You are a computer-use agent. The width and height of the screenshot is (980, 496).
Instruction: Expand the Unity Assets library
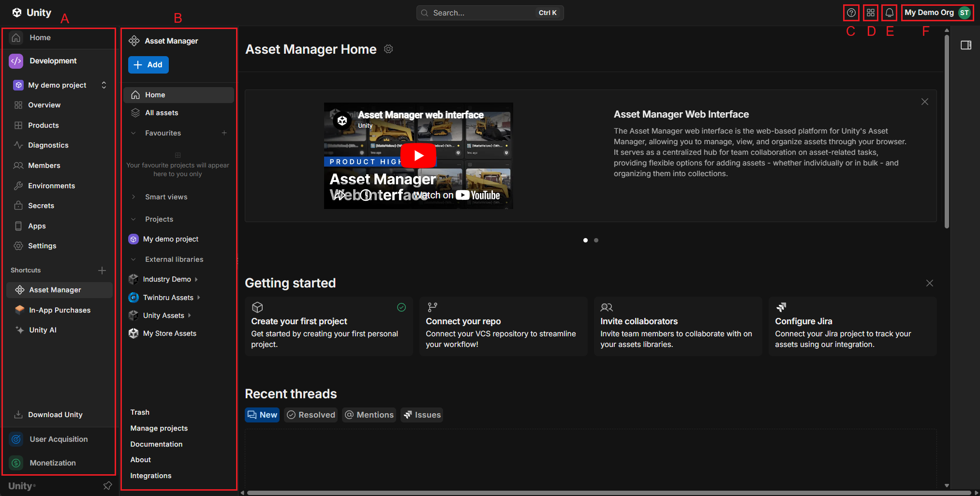[x=190, y=316]
